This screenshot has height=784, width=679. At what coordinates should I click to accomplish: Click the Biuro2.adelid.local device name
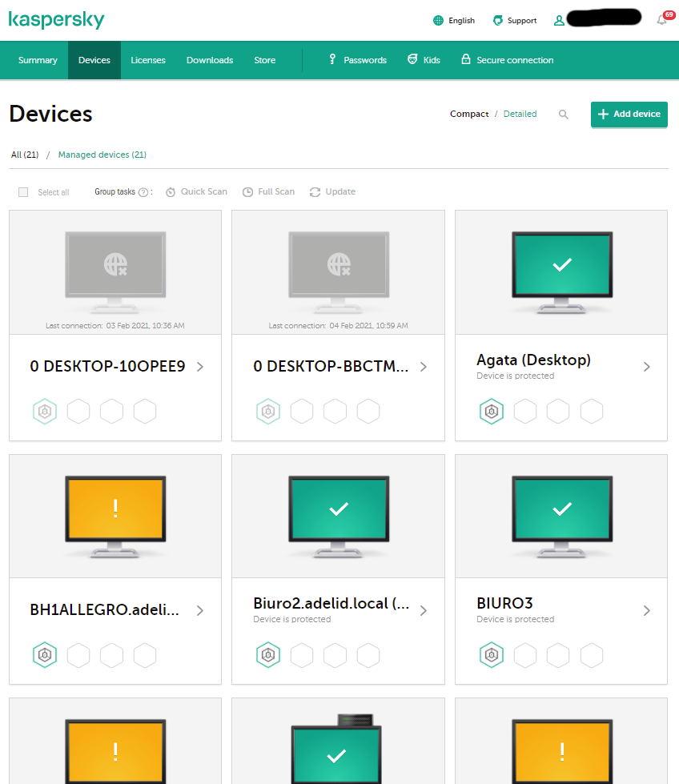[331, 604]
